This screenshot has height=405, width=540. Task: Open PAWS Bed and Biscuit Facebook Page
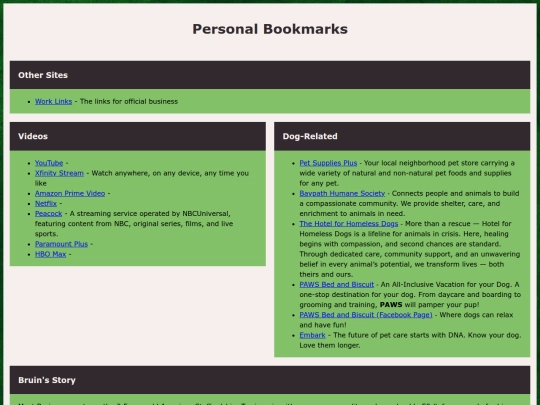pos(366,315)
